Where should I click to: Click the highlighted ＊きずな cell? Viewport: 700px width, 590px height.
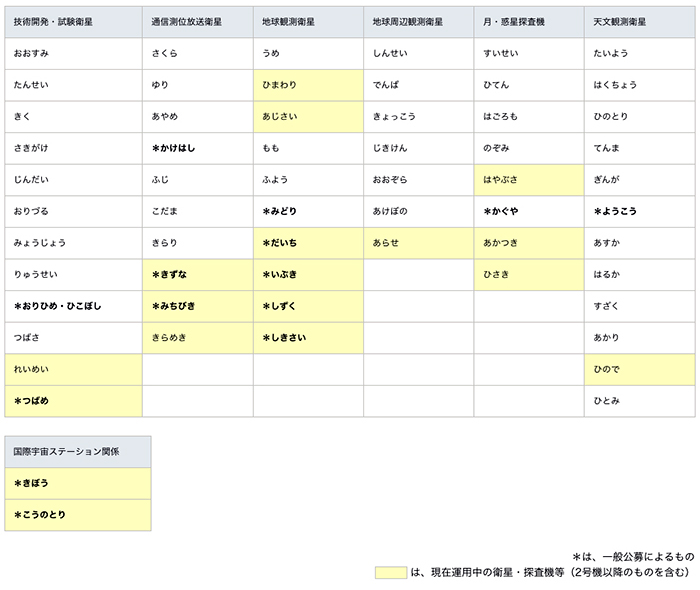198,275
